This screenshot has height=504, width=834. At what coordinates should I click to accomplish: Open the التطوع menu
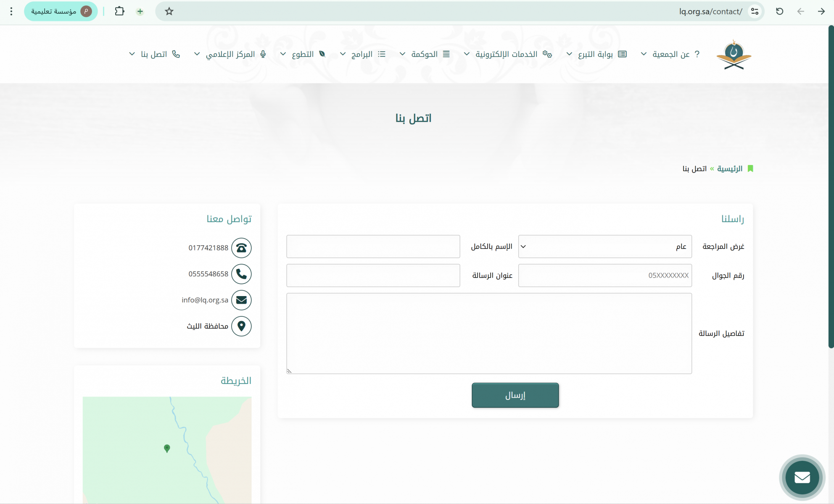[302, 54]
